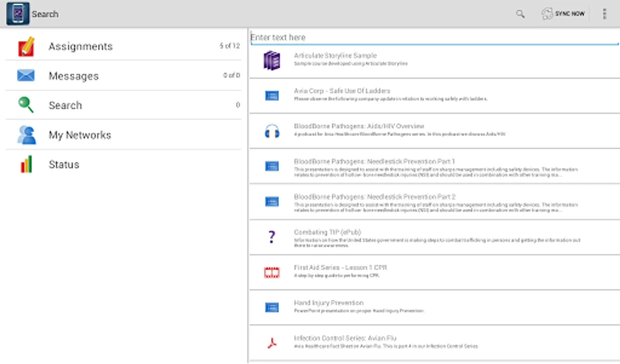
Task: Open Status bar chart icon
Action: point(26,165)
